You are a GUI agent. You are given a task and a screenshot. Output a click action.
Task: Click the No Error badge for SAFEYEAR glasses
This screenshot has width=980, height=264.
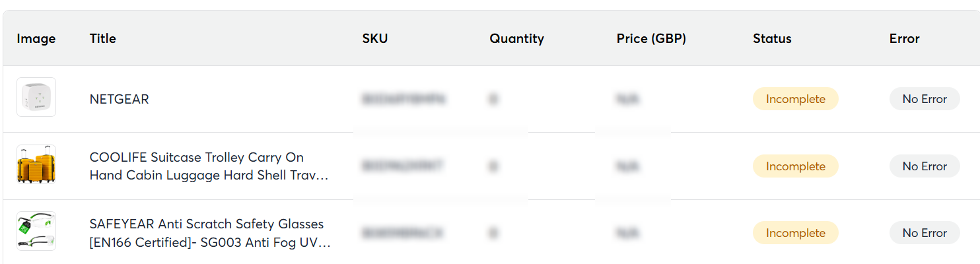[x=925, y=233]
